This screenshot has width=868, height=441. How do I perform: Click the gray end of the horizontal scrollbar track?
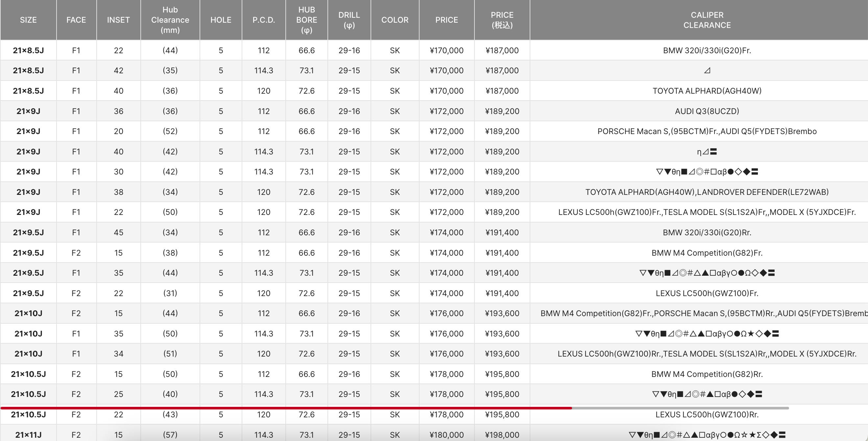(x=680, y=408)
